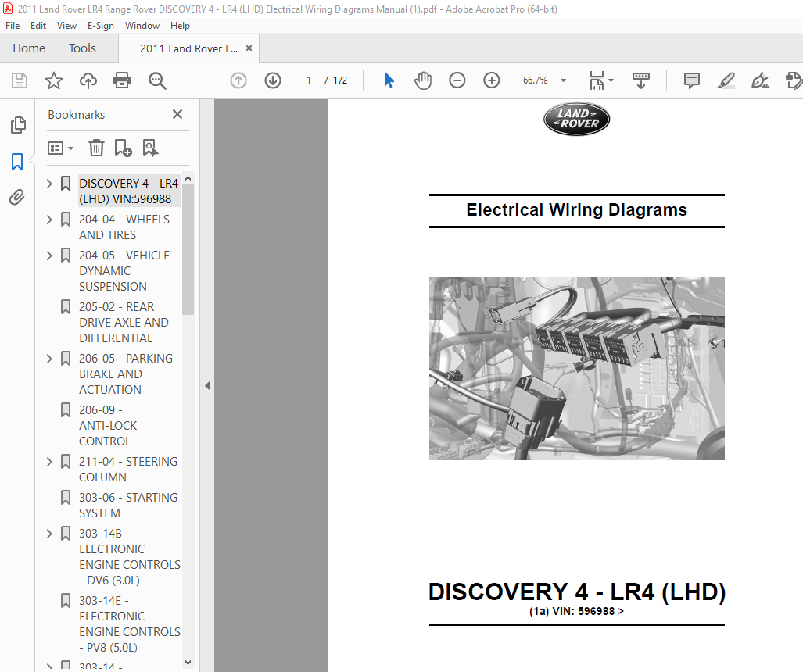Expand the DISCOVERY 4 - LR4 bookmark
The height and width of the screenshot is (672, 803).
[x=49, y=183]
